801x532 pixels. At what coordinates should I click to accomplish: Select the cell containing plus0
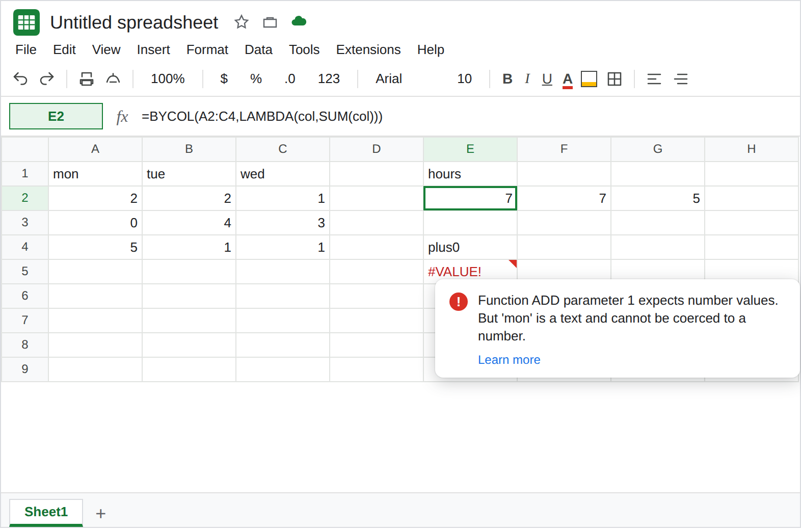coord(470,247)
